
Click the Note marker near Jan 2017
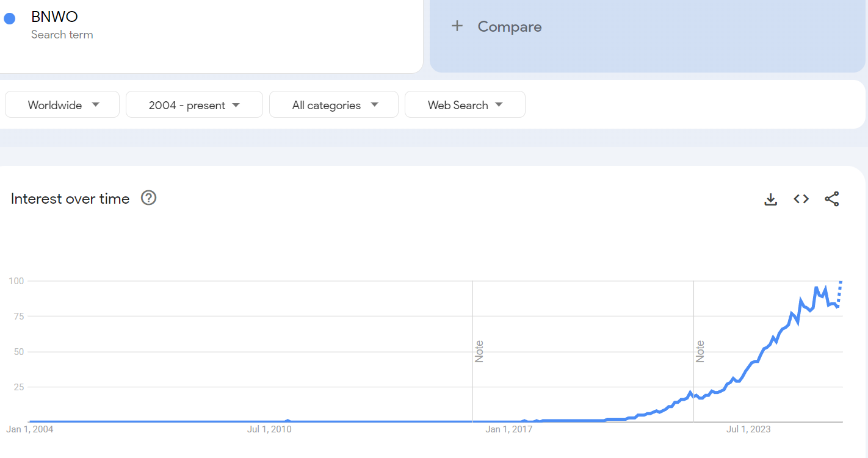(x=479, y=352)
